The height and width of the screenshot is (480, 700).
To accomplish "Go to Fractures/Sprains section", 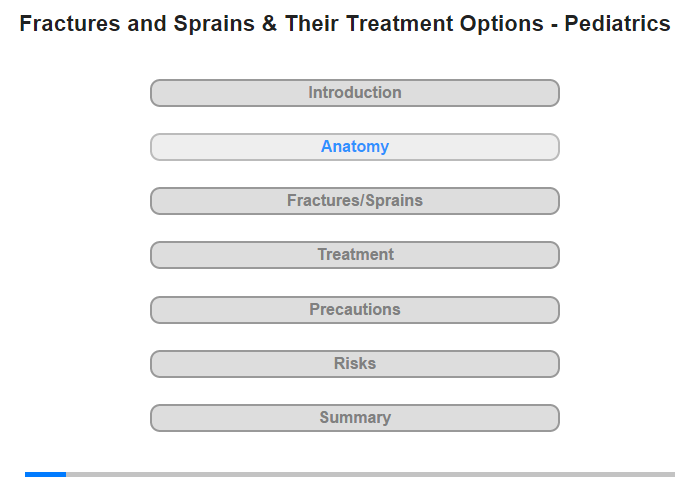I will pos(354,201).
